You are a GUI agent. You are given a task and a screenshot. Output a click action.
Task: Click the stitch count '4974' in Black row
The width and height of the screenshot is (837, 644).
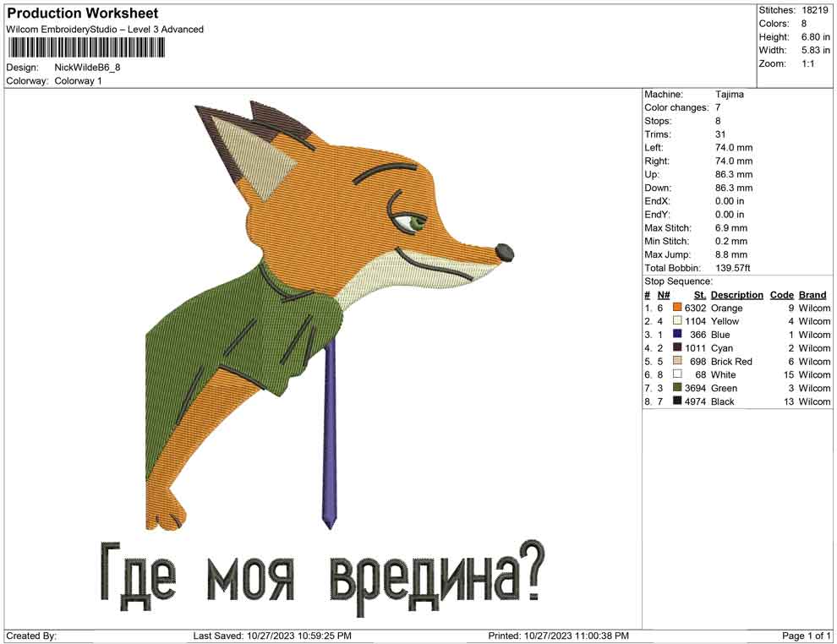coord(696,401)
